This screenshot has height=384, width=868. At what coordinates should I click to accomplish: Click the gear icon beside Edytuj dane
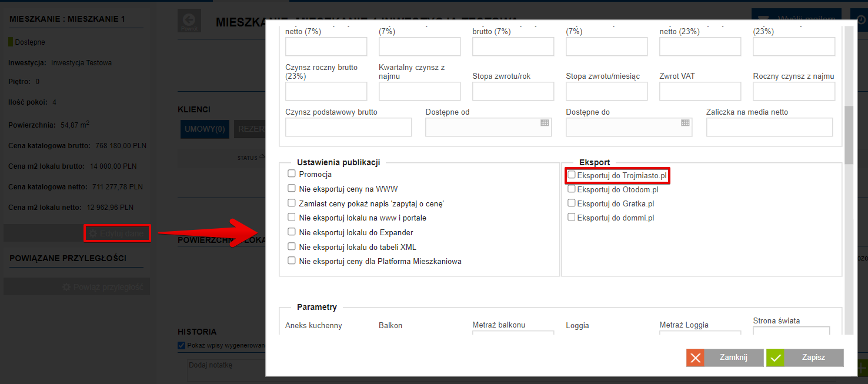(92, 233)
